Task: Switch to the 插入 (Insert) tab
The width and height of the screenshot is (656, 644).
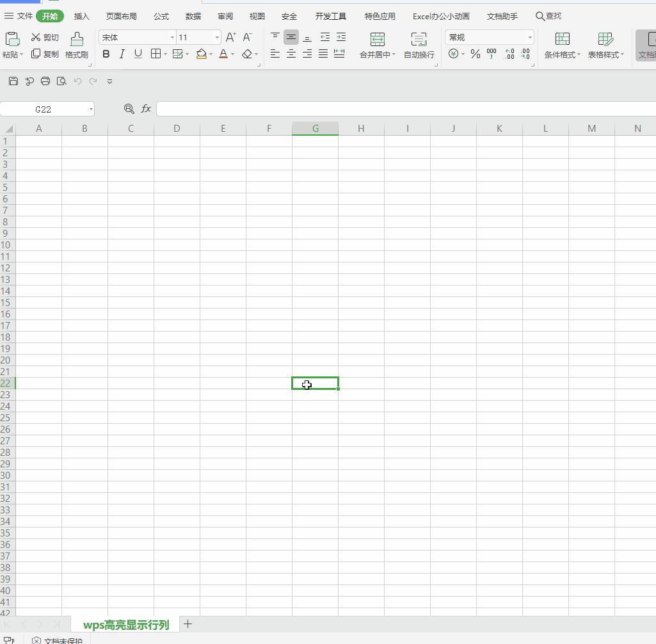Action: click(82, 16)
